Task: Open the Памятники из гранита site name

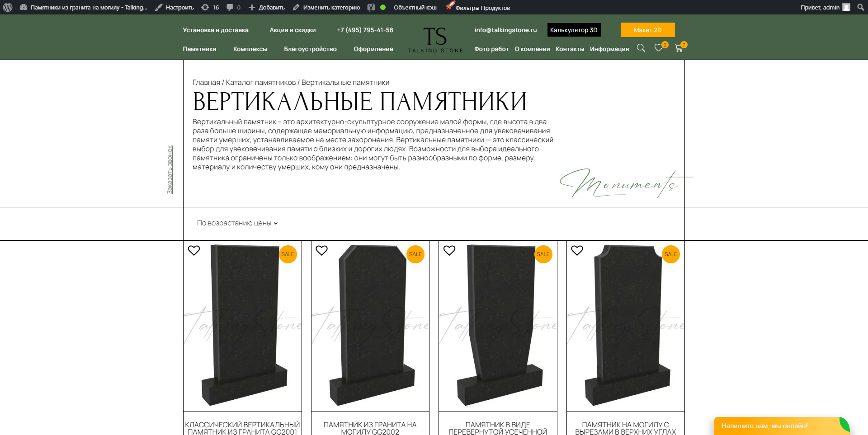Action: point(89,7)
